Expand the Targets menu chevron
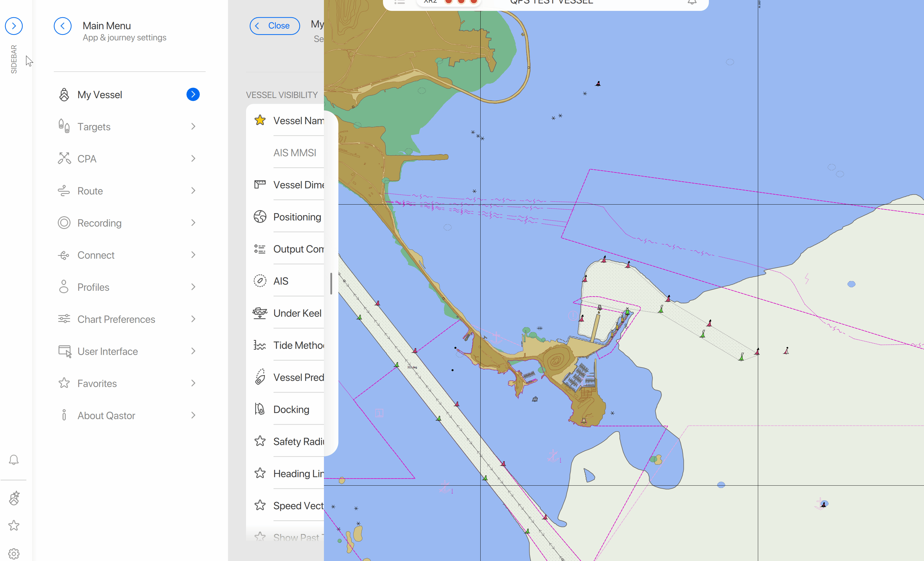Viewport: 924px width, 561px height. tap(193, 127)
